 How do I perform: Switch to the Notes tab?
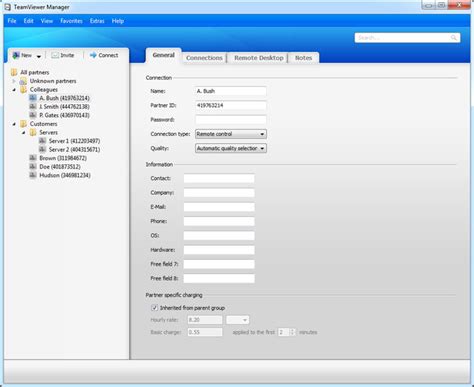[x=303, y=58]
